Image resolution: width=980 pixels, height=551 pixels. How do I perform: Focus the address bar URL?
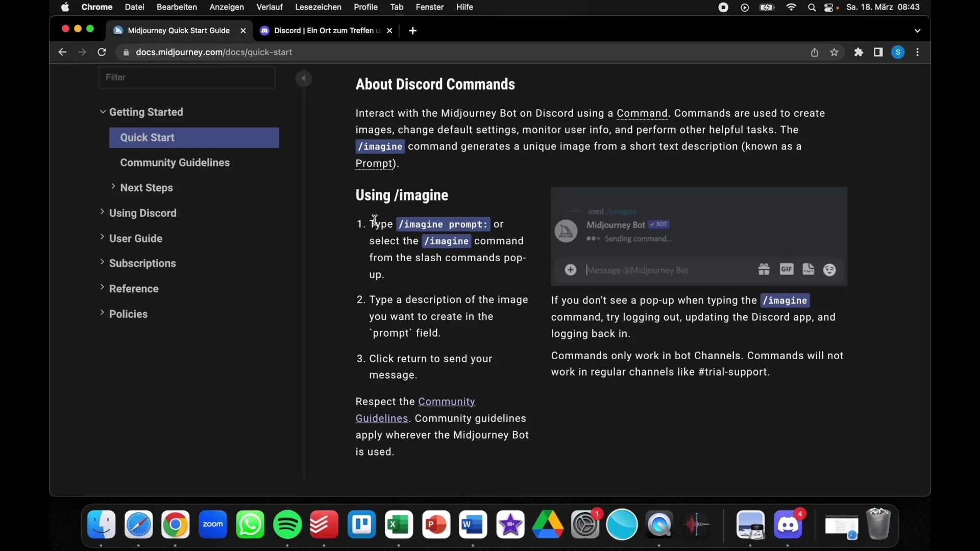tap(214, 52)
